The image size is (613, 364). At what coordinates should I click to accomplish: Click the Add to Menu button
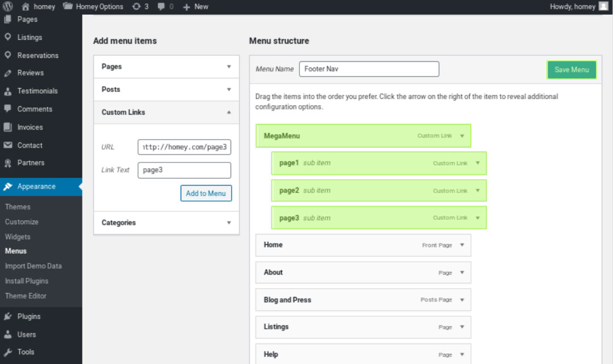[x=206, y=193]
